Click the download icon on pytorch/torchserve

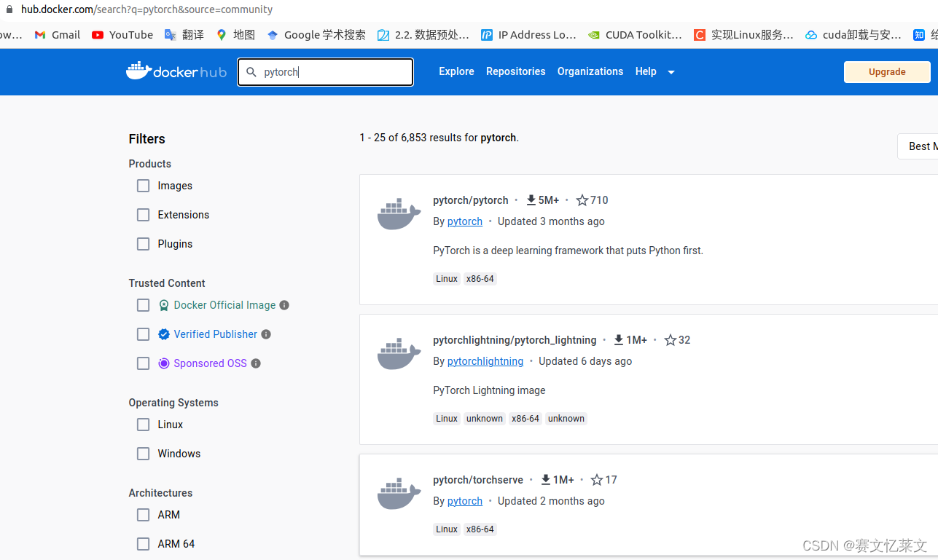(546, 479)
